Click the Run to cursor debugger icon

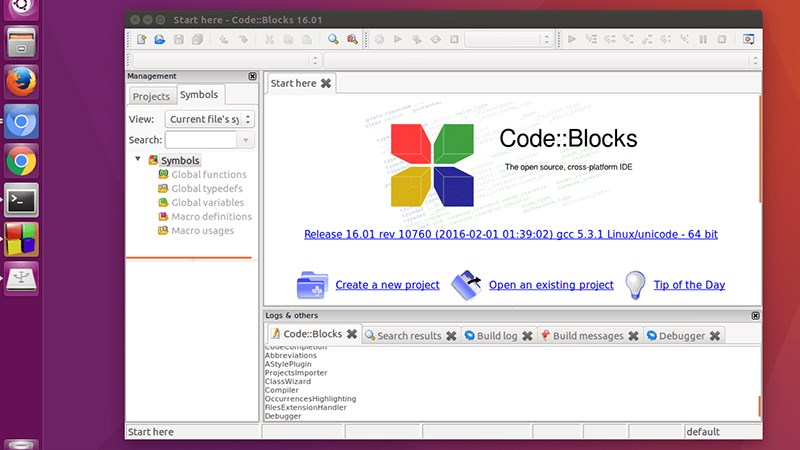tap(591, 39)
